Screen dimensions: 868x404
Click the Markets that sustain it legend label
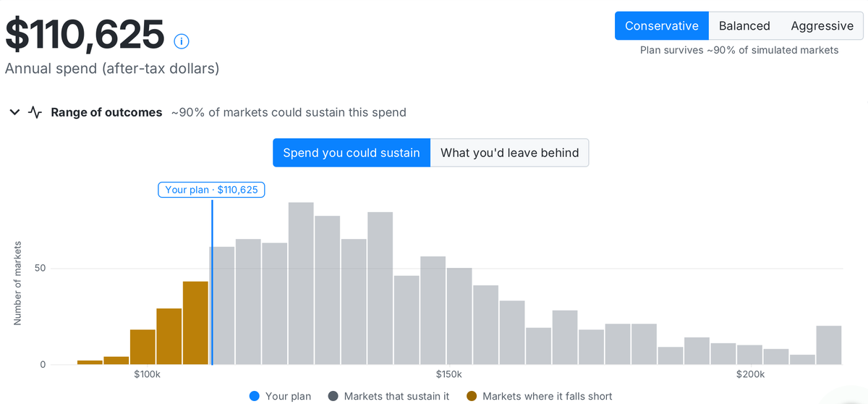396,396
